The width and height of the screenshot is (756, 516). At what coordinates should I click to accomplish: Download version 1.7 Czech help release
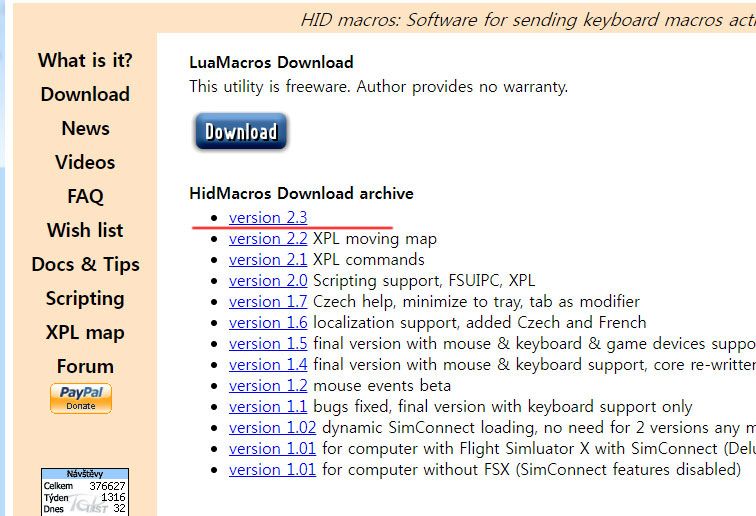(268, 301)
